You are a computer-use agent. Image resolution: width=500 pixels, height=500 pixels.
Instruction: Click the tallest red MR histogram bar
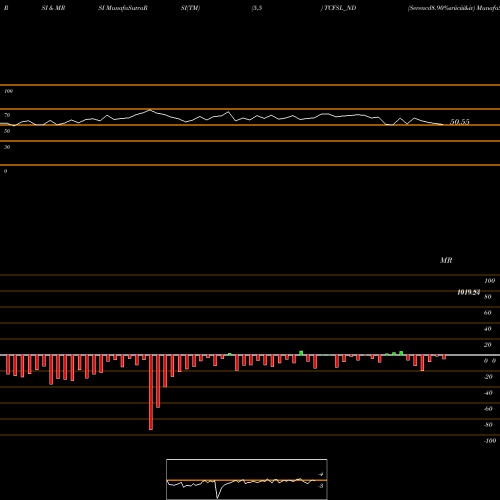click(151, 392)
